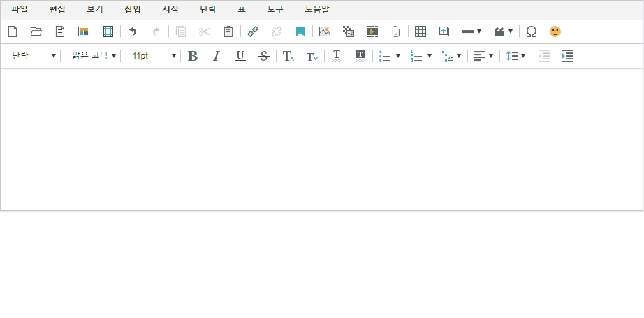The width and height of the screenshot is (644, 318).
Task: Click inside the empty editor text area
Action: [x=321, y=140]
